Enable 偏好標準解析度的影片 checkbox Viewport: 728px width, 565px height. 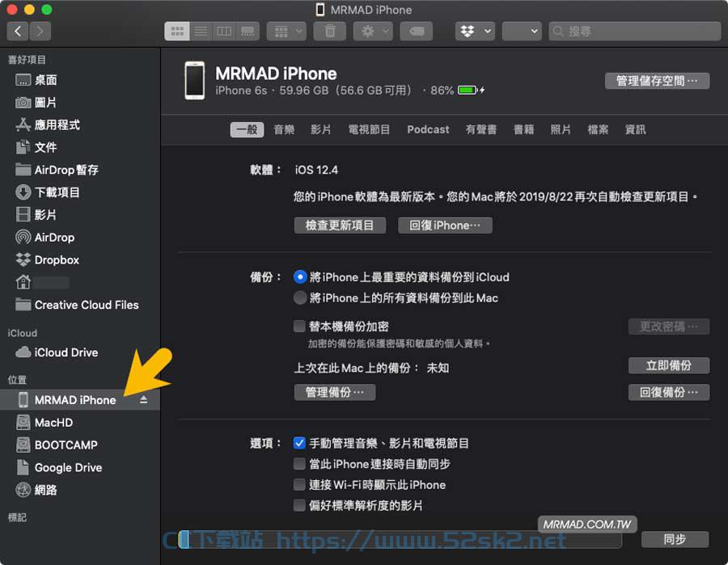(x=299, y=505)
